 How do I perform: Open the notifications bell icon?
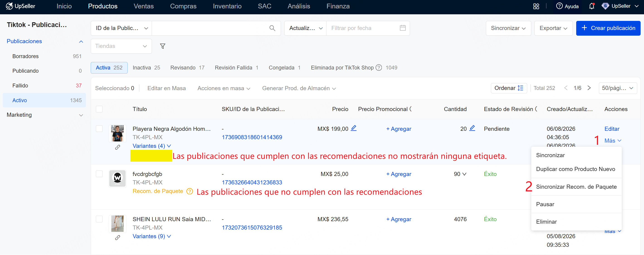[591, 6]
